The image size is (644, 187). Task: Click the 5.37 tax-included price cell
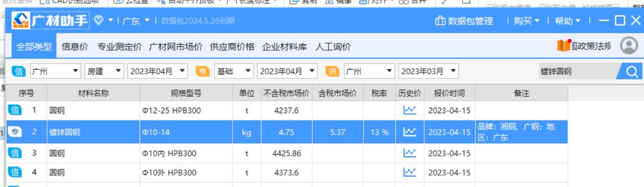point(338,132)
